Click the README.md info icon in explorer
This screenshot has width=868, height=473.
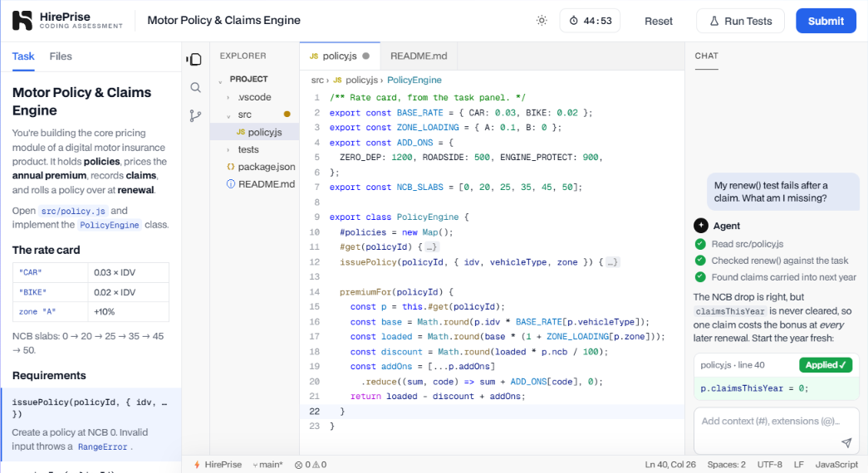[x=231, y=184]
